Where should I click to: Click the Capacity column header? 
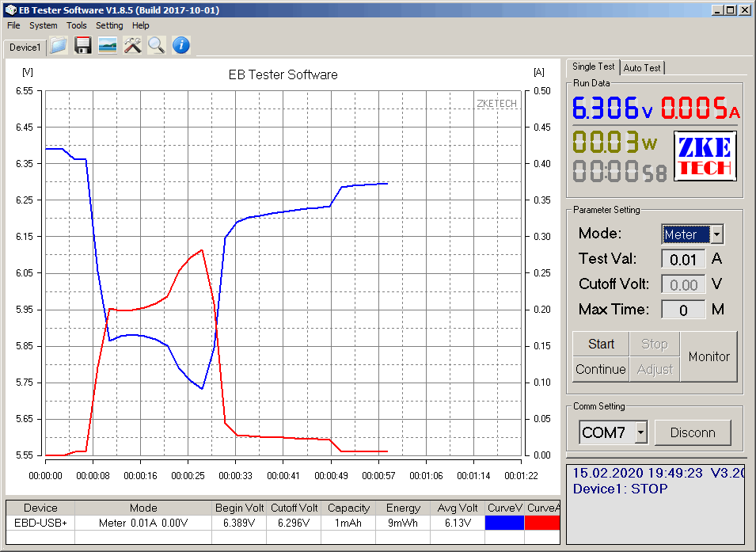click(x=348, y=508)
